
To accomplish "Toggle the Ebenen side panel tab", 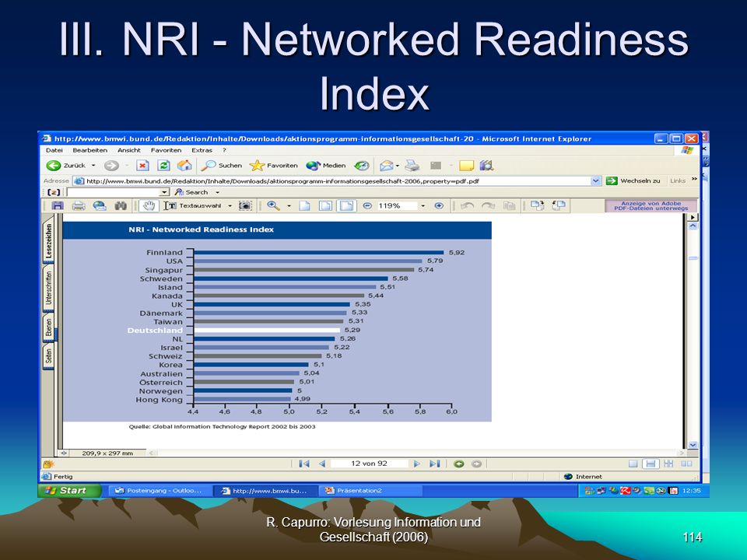I will point(48,328).
